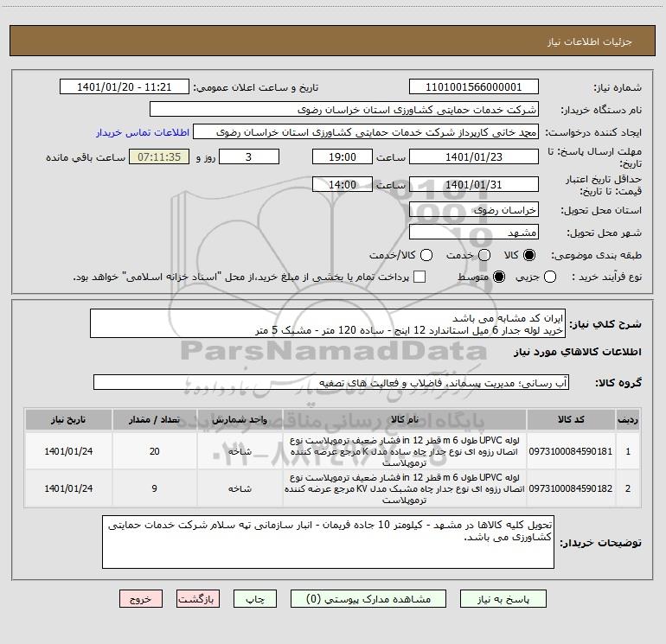Image resolution: width=666 pixels, height=644 pixels.
Task: Click row 2 product name with مدل KV
Action: [x=405, y=488]
